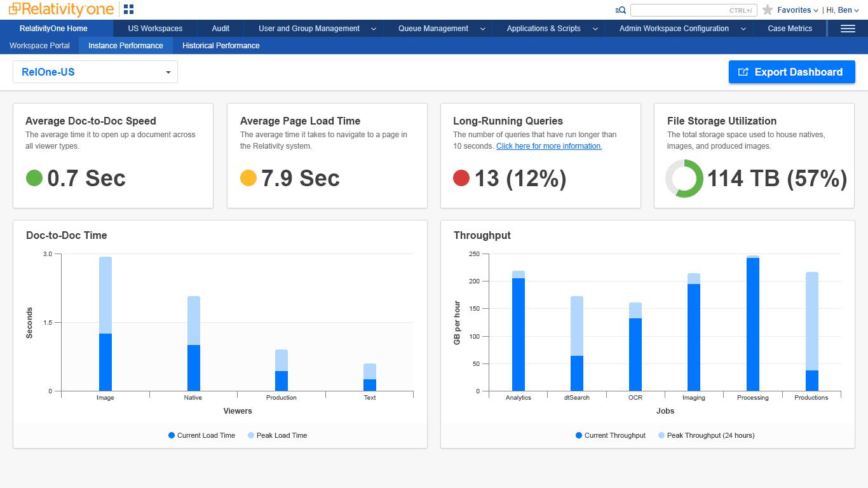Screen dimensions: 868x488
Task: Click the Throughput chart title
Action: [482, 235]
